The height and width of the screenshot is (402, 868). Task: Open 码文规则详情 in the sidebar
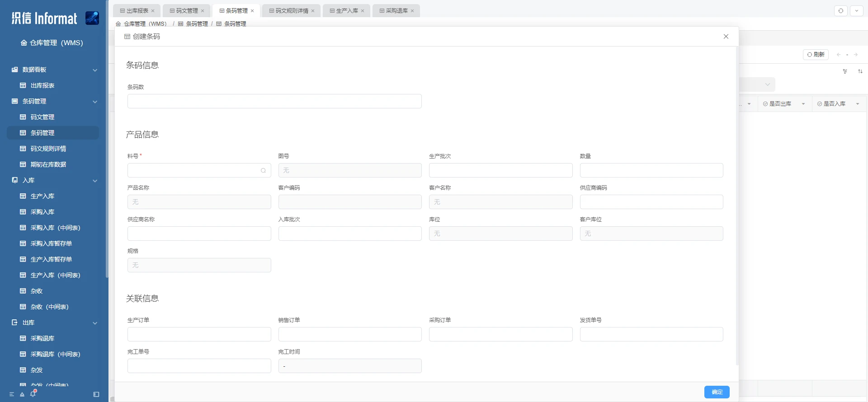(53, 149)
